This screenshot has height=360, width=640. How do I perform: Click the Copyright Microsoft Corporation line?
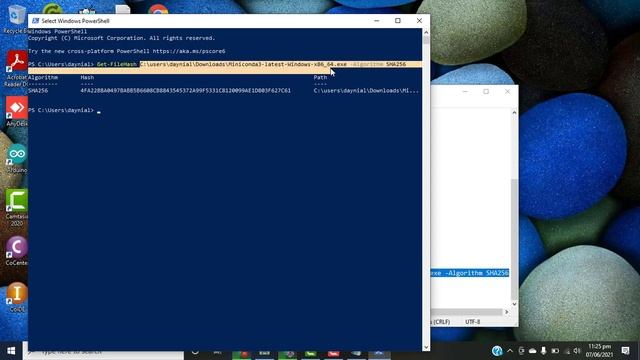click(x=122, y=38)
